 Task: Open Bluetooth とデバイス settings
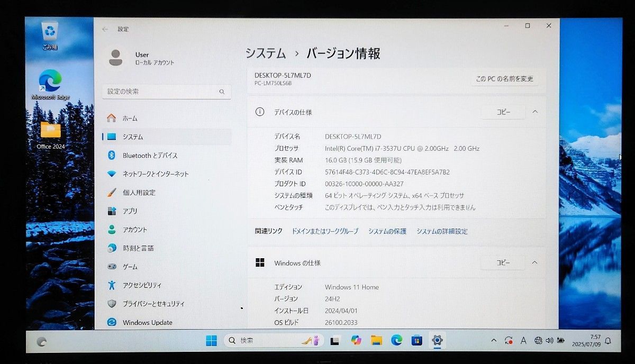pos(150,156)
